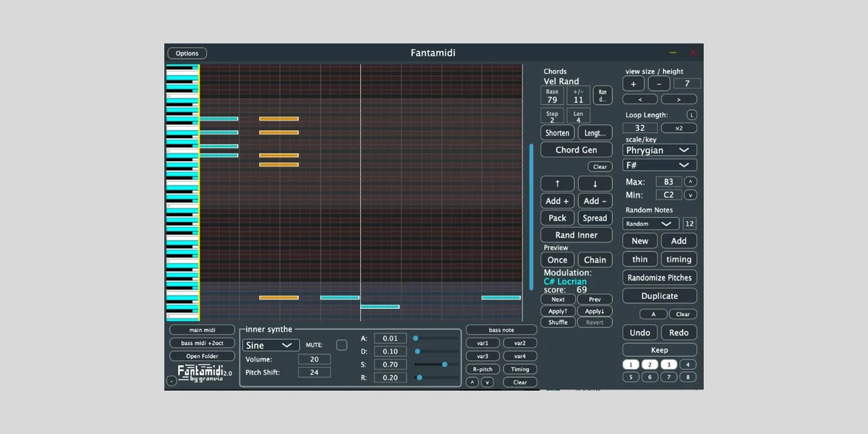This screenshot has width=868, height=434.
Task: Raise the Max note with the caret icon
Action: (x=691, y=182)
